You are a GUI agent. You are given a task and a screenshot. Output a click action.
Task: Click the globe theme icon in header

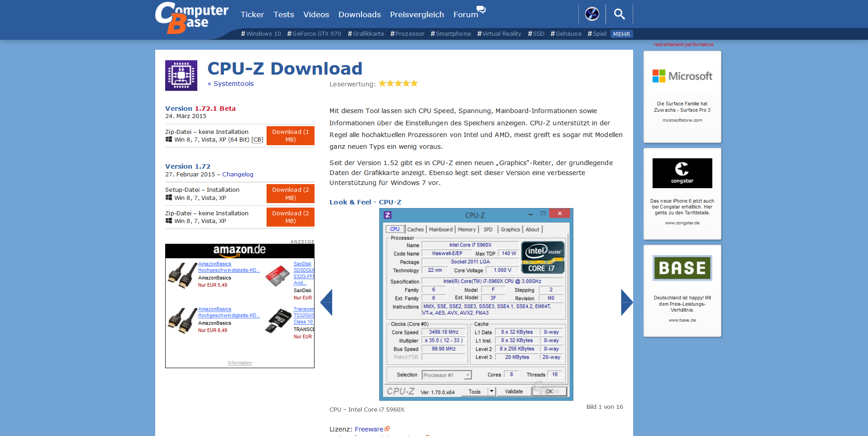(x=592, y=14)
